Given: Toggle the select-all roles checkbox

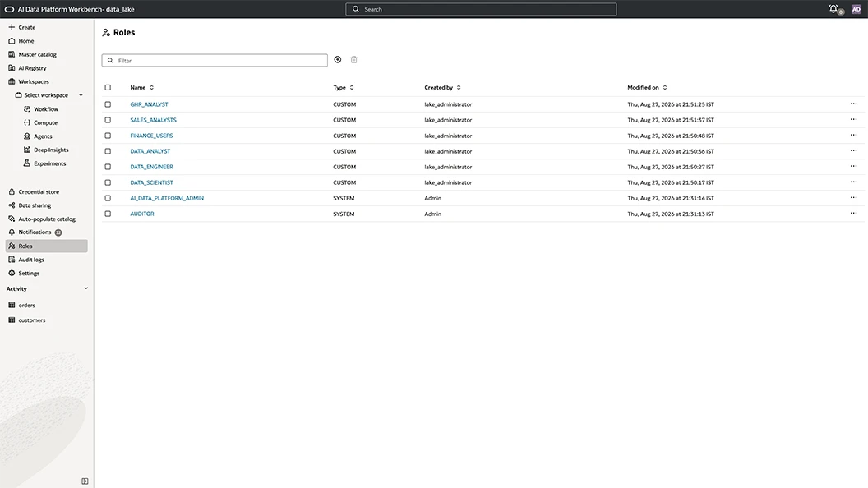Looking at the screenshot, I should (x=108, y=87).
